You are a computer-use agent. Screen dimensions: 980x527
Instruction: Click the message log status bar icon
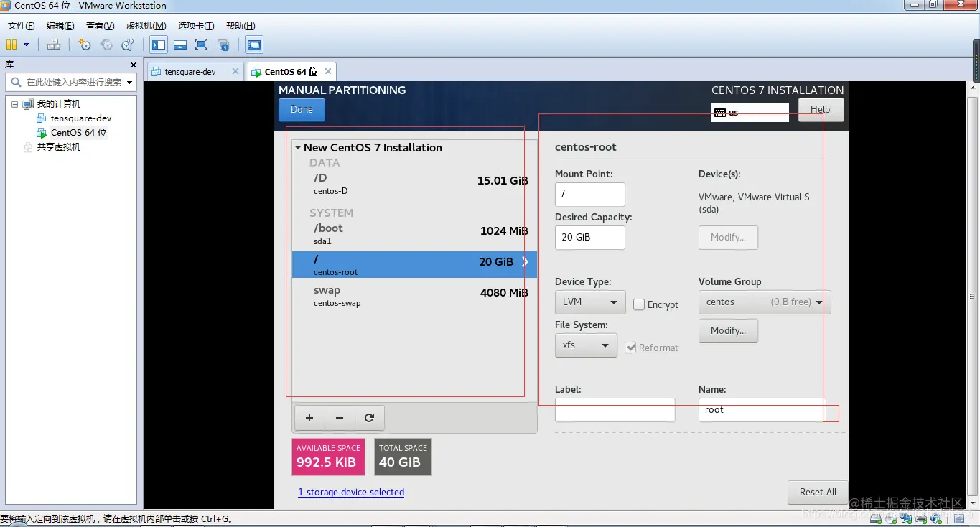point(958,518)
